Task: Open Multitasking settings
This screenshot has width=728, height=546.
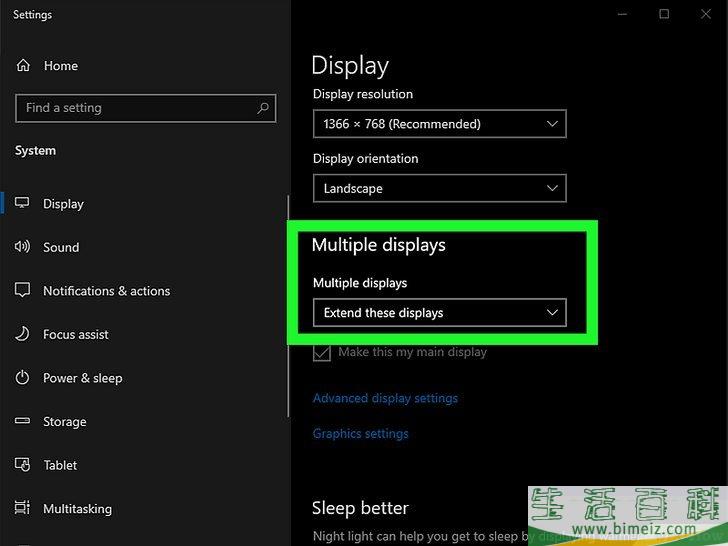Action: tap(77, 509)
